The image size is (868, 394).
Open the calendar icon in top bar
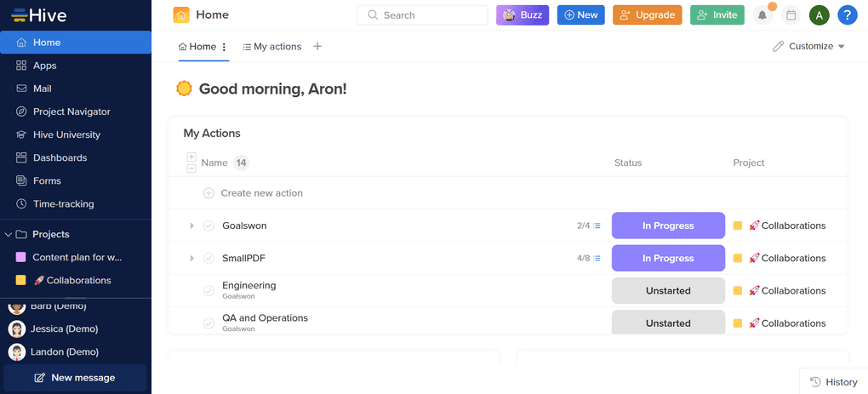(x=791, y=15)
